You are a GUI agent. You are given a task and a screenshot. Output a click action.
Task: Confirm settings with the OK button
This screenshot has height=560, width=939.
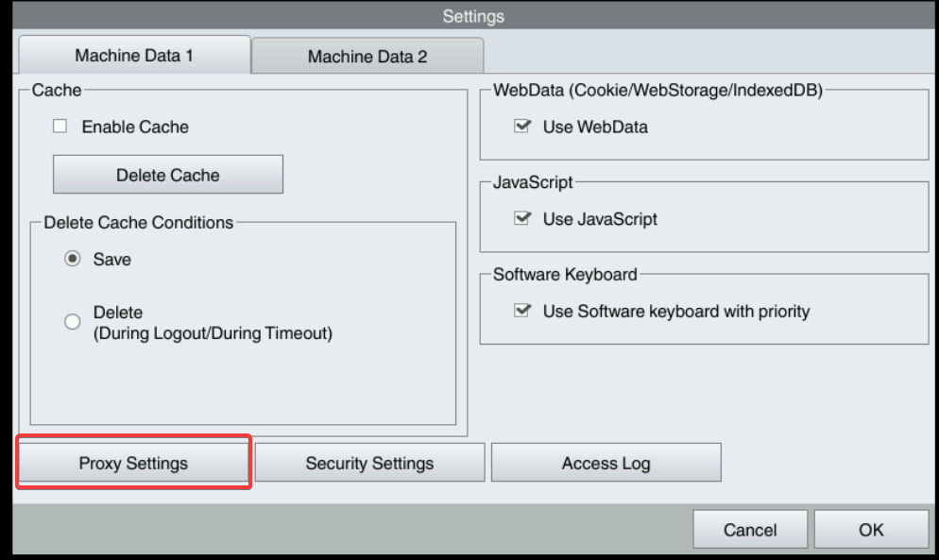tap(871, 530)
